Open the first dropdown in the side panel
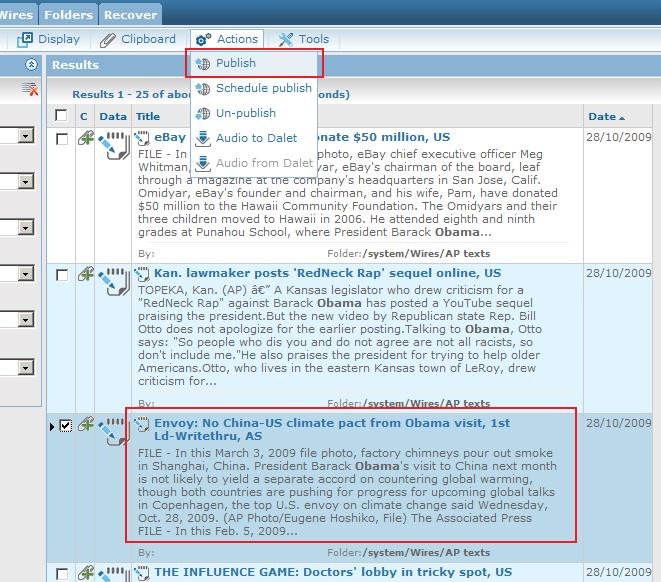The height and width of the screenshot is (582, 661). tap(25, 136)
